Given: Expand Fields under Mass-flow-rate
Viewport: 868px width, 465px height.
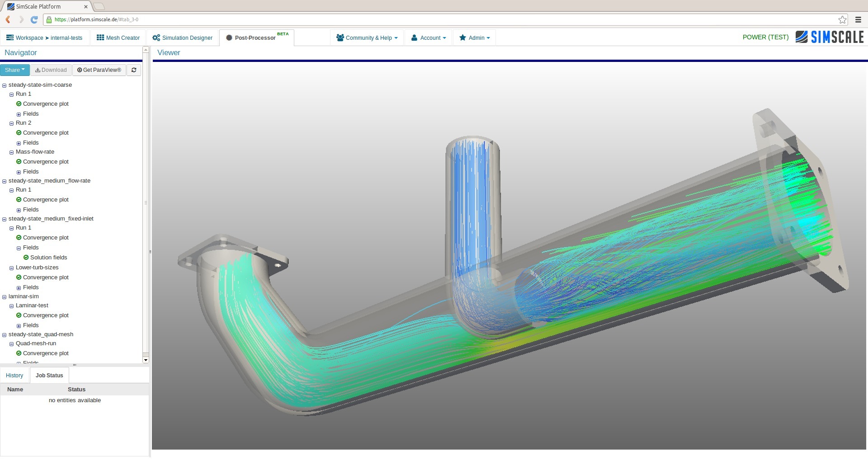Looking at the screenshot, I should [19, 171].
